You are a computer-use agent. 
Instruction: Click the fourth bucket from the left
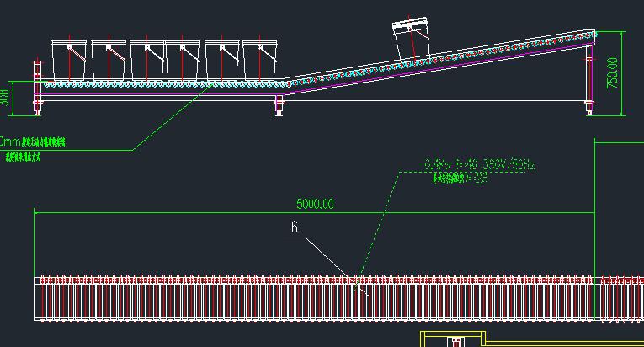pos(184,59)
